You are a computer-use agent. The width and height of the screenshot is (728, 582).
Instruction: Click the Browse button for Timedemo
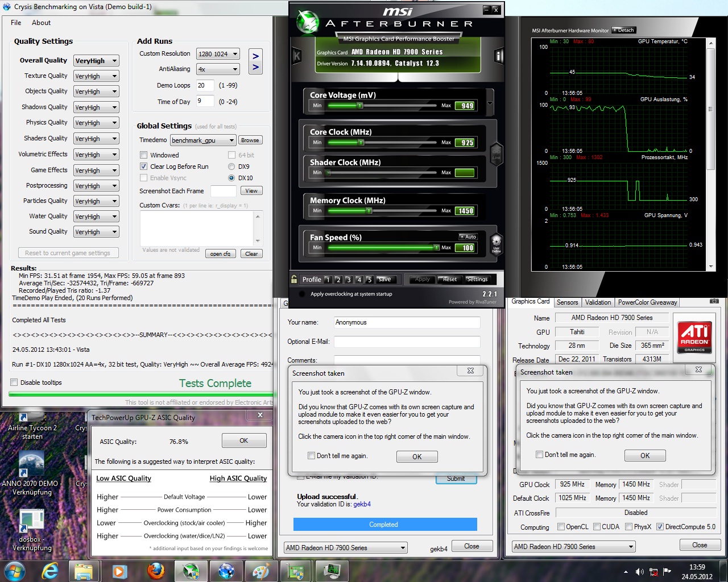coord(250,140)
